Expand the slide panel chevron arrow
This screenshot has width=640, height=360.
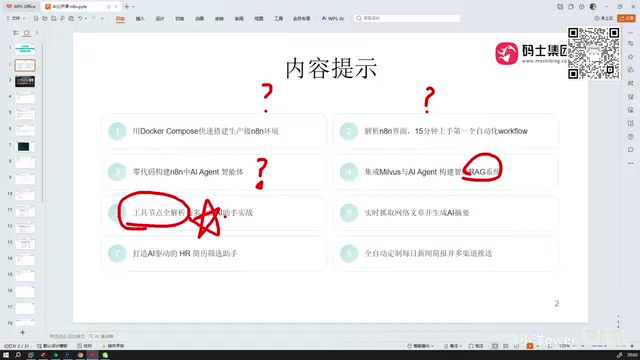(37, 33)
